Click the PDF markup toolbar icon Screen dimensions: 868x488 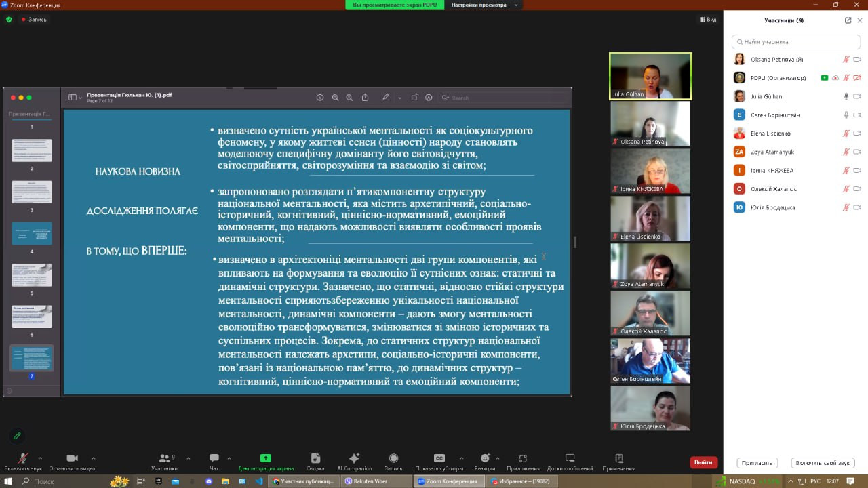point(429,98)
